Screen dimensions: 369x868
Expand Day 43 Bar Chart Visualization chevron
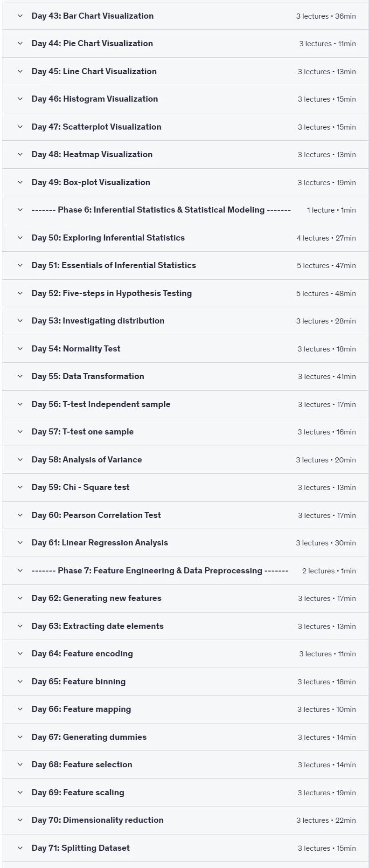(20, 16)
